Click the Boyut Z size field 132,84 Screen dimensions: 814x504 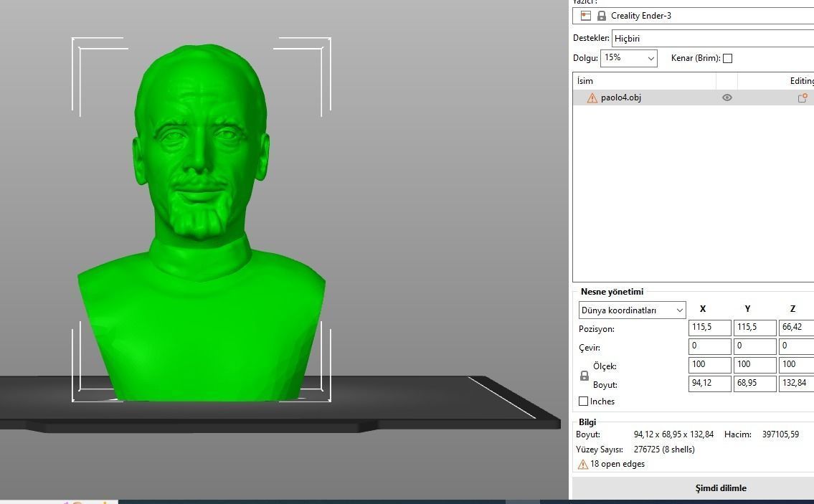click(x=797, y=384)
